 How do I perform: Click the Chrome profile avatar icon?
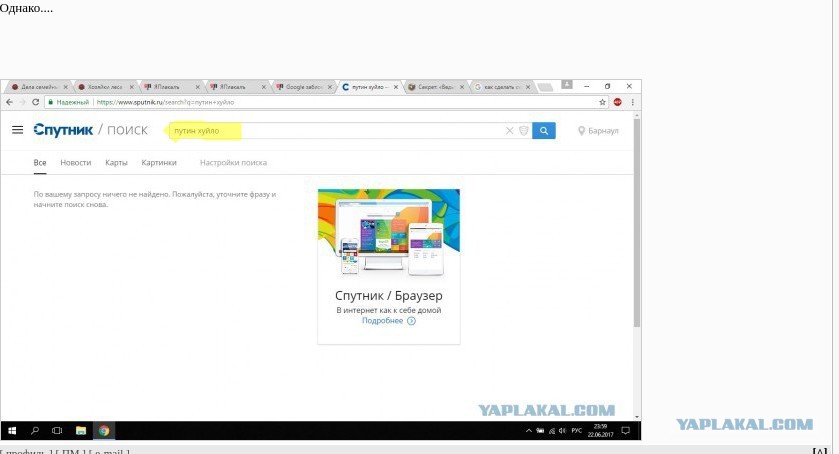coord(567,84)
